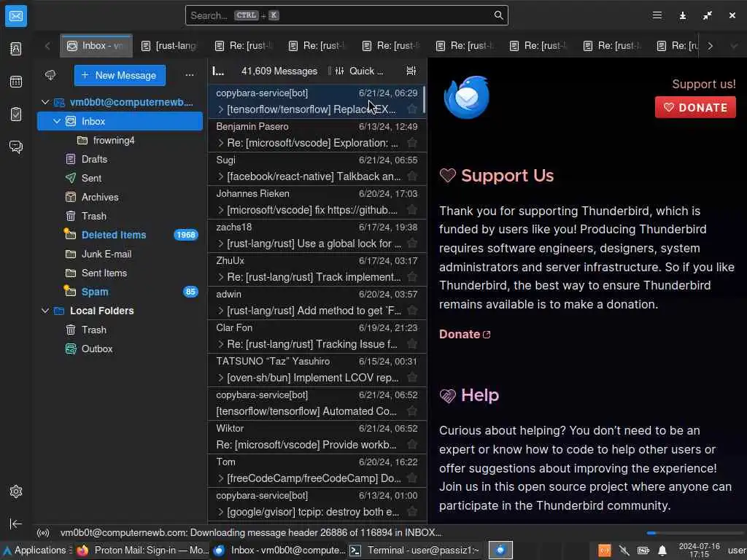Expand the TATSUNO Yasuhiro bun thread

click(220, 378)
